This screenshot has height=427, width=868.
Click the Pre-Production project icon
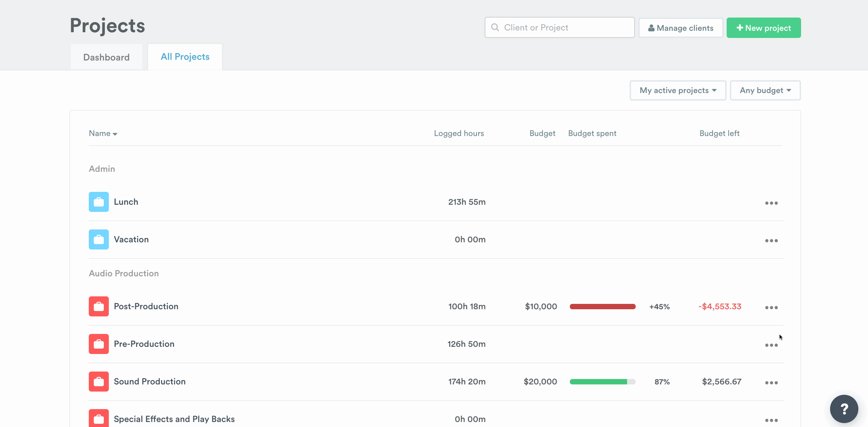[98, 344]
